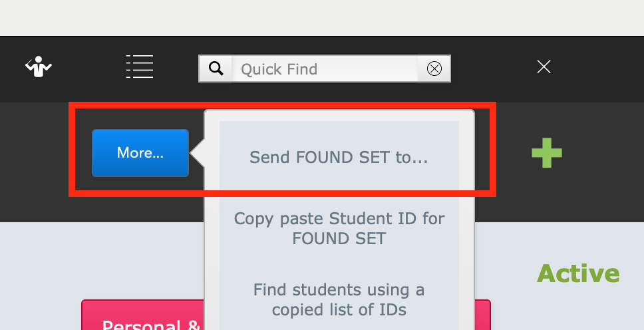
Task: Open the list view icon
Action: pos(140,67)
